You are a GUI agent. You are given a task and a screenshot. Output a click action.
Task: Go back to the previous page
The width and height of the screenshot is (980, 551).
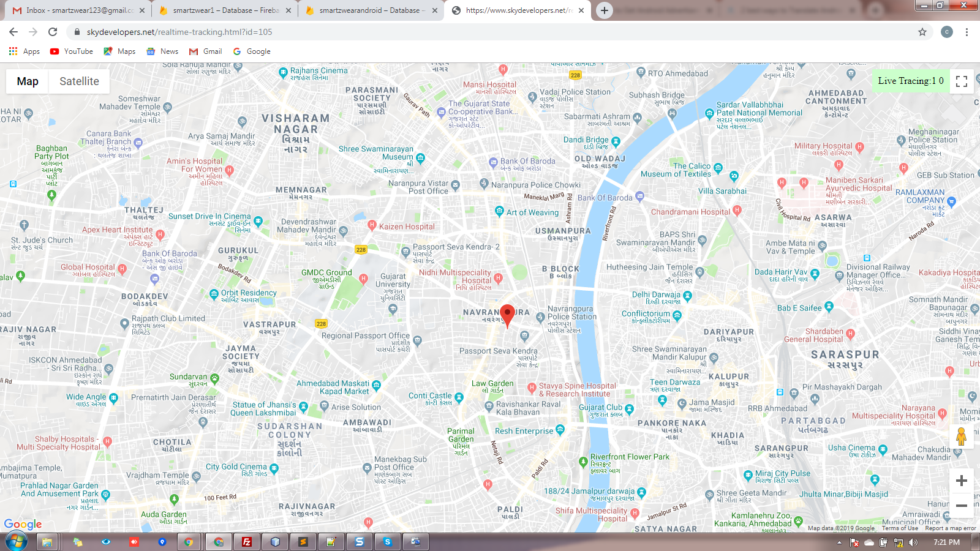(13, 32)
